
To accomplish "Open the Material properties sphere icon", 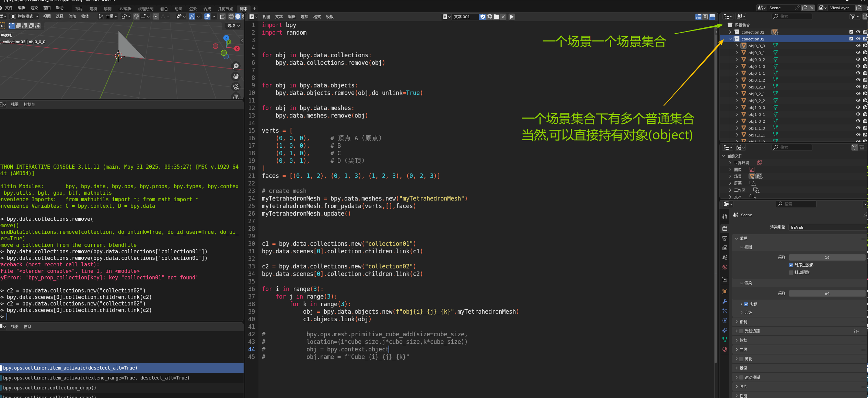I will point(725,349).
